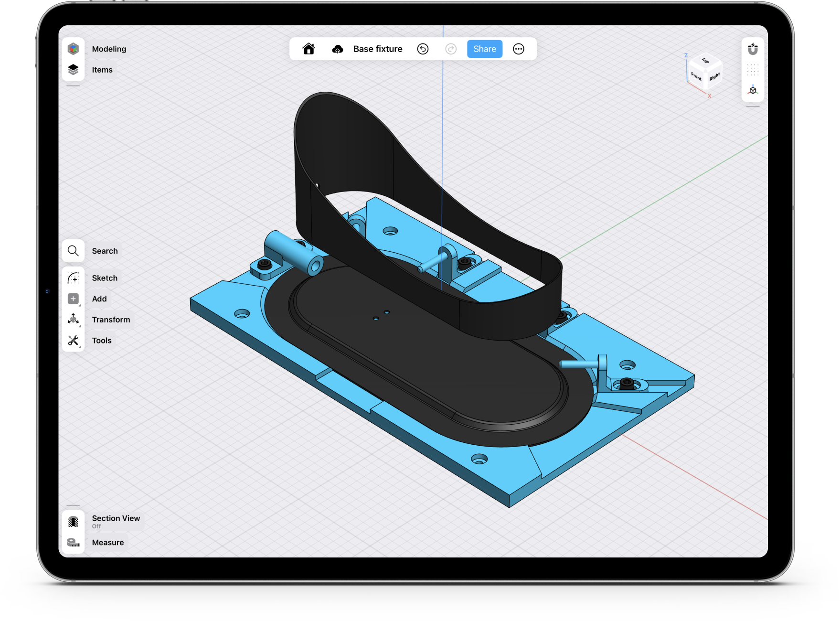
Task: Expand the Transform tools icon
Action: tap(73, 320)
